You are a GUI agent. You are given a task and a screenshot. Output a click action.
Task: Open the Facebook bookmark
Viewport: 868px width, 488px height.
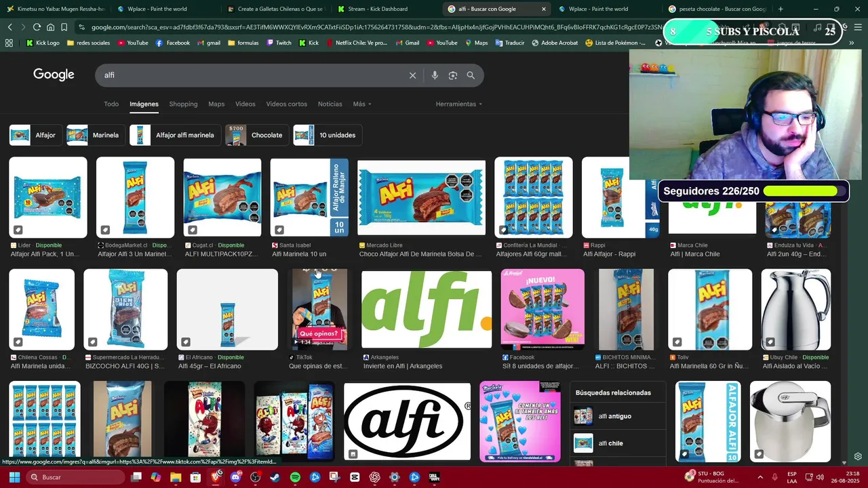[173, 43]
